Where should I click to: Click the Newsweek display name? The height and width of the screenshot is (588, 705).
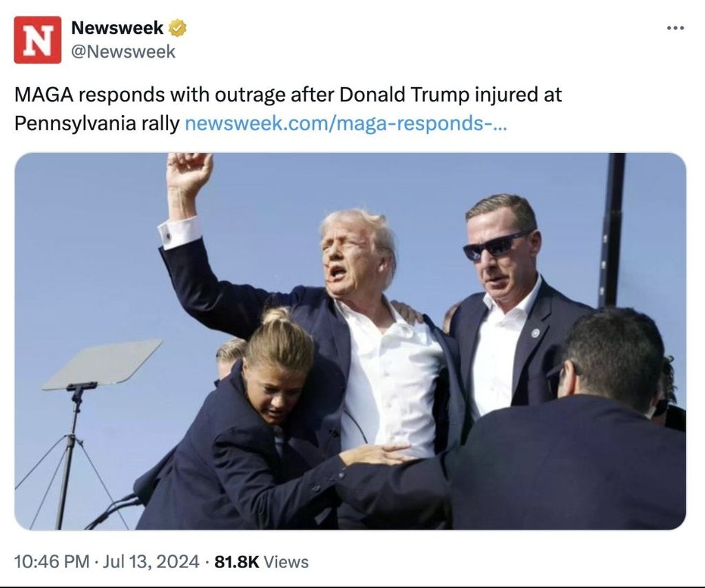pos(117,28)
